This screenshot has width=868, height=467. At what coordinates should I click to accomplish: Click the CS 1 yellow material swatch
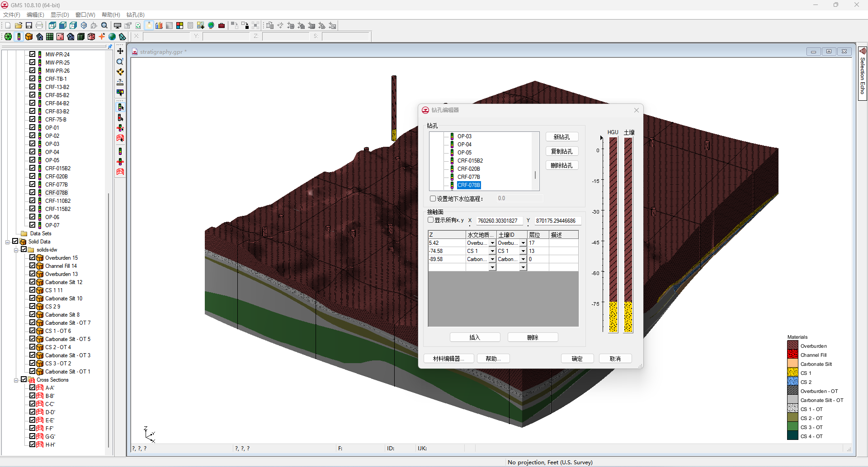[793, 373]
